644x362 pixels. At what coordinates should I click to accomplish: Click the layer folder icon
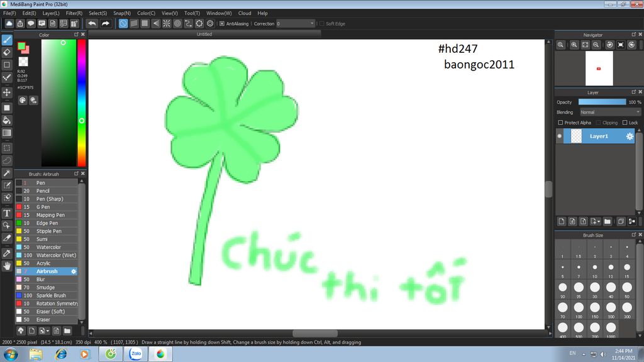608,221
